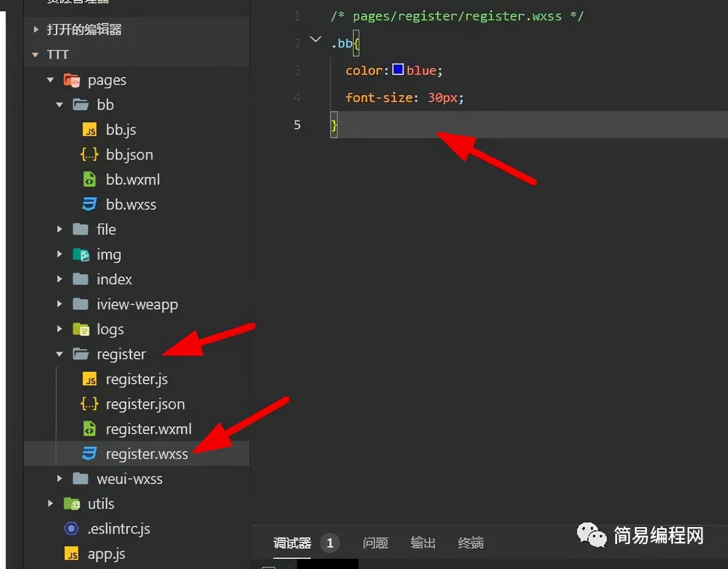Open the 终端 tab
The height and width of the screenshot is (569, 728).
coord(471,543)
